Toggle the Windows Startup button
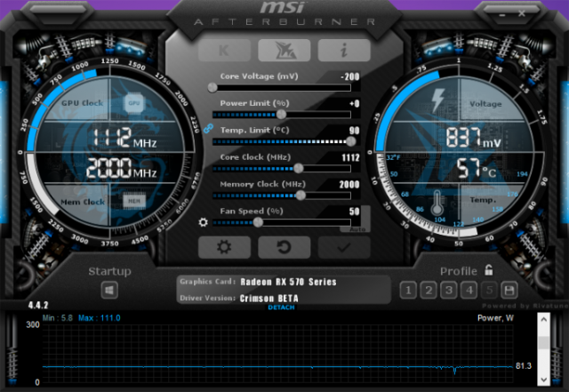Image resolution: width=569 pixels, height=392 pixels. point(109,290)
